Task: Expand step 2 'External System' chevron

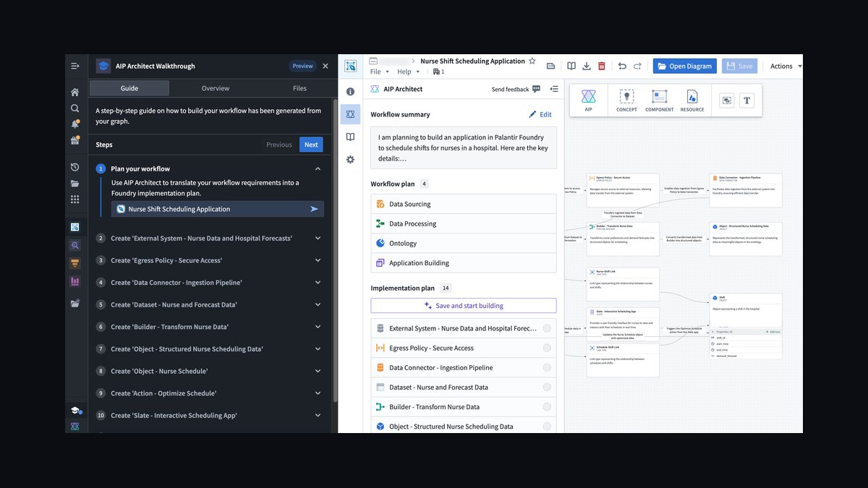Action: click(318, 238)
